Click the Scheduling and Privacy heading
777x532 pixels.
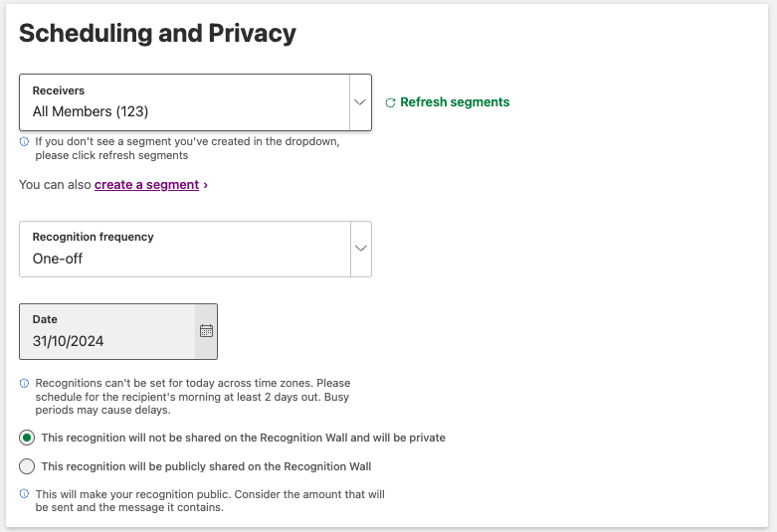[157, 33]
